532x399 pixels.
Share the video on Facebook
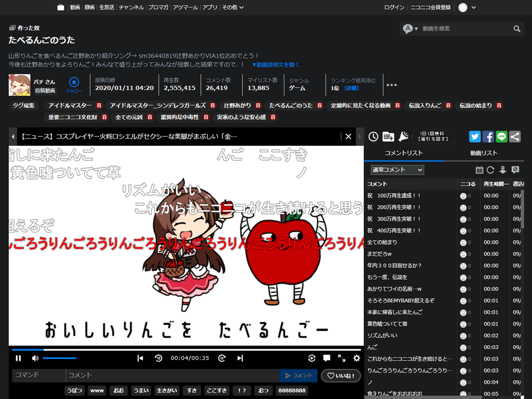point(488,137)
